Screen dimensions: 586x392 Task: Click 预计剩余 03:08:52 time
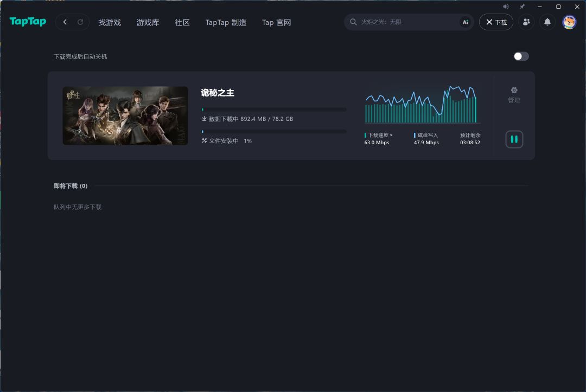tap(470, 143)
